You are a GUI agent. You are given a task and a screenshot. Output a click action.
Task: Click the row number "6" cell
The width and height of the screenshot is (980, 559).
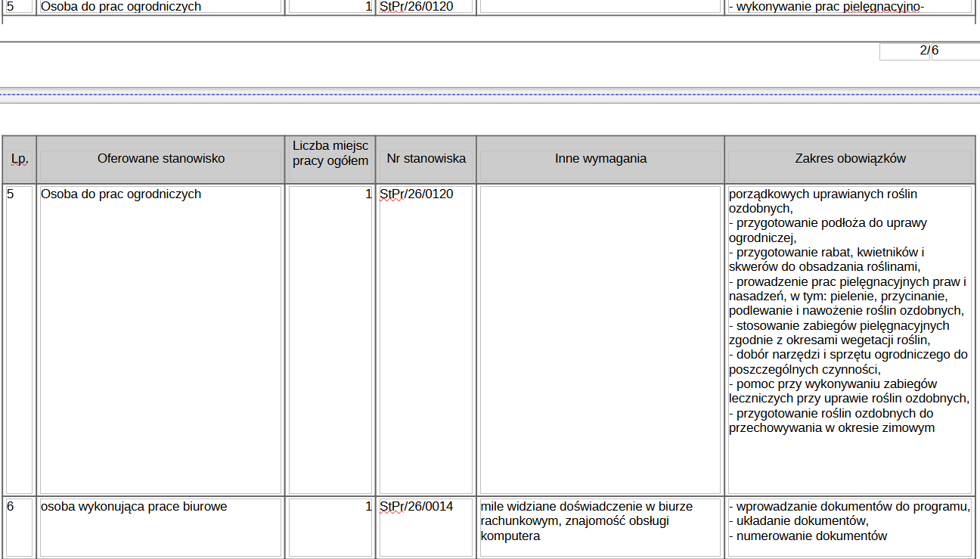[19, 507]
